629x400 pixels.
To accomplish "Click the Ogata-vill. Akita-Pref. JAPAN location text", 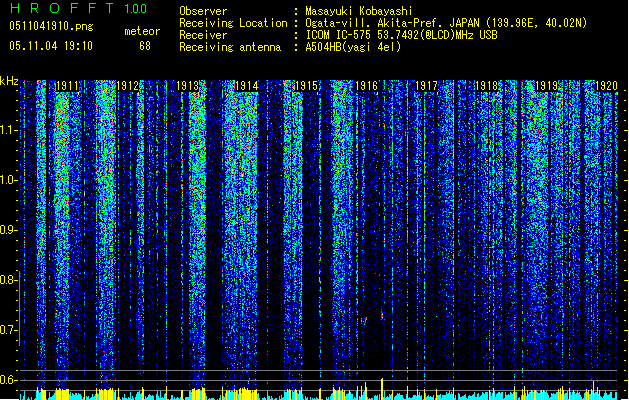I will 446,23.
